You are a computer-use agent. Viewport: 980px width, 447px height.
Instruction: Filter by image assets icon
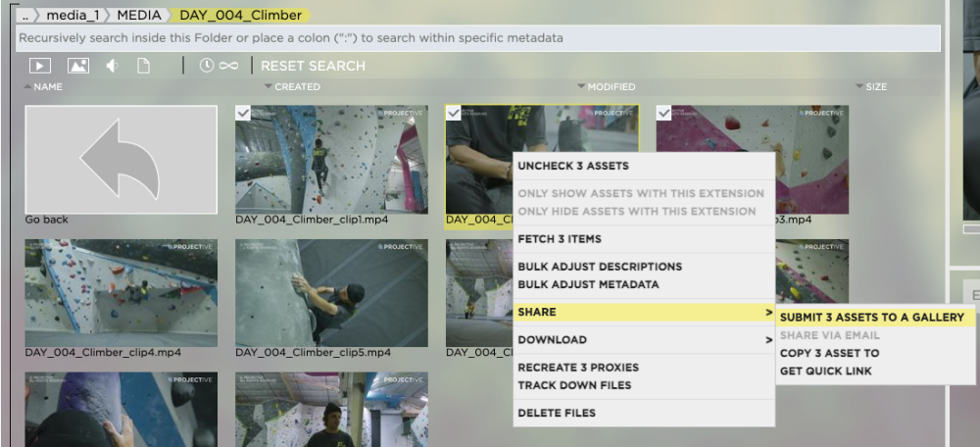pos(78,65)
